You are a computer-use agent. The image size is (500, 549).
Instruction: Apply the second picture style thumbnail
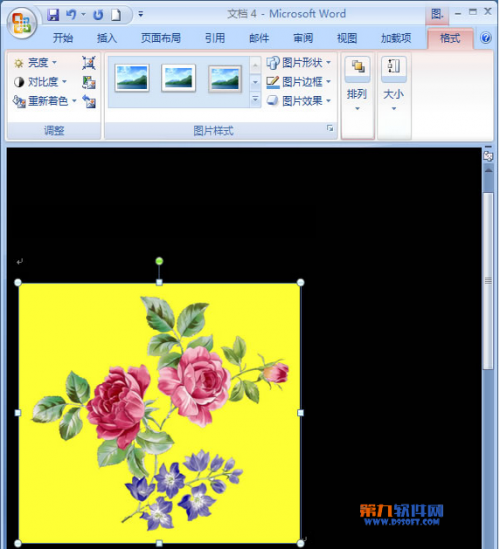coord(178,78)
